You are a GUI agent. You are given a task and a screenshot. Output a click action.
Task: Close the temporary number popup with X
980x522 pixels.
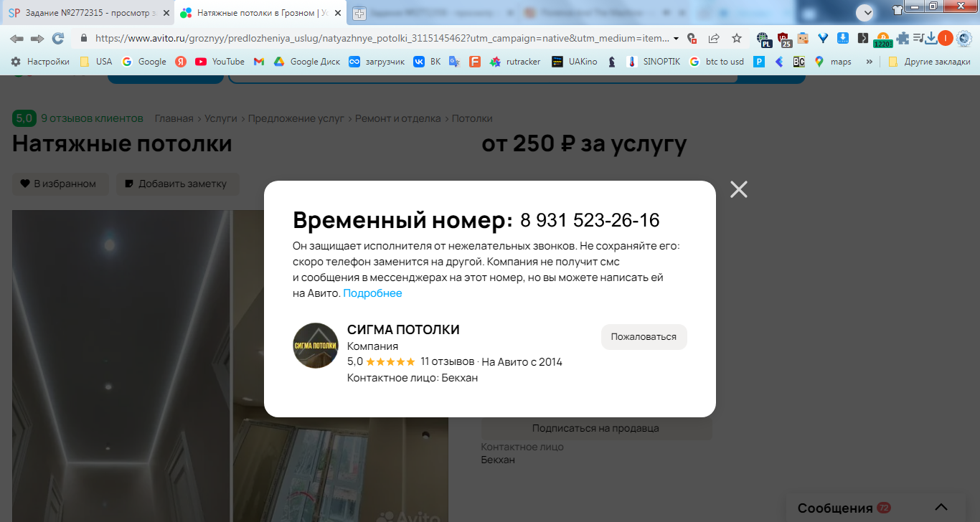tap(738, 189)
